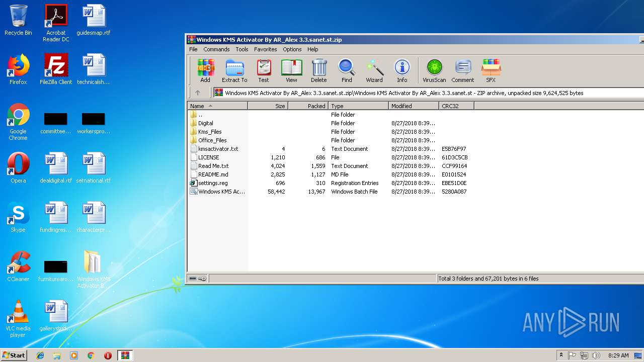Open the Help menu
The width and height of the screenshot is (644, 362).
[x=312, y=49]
